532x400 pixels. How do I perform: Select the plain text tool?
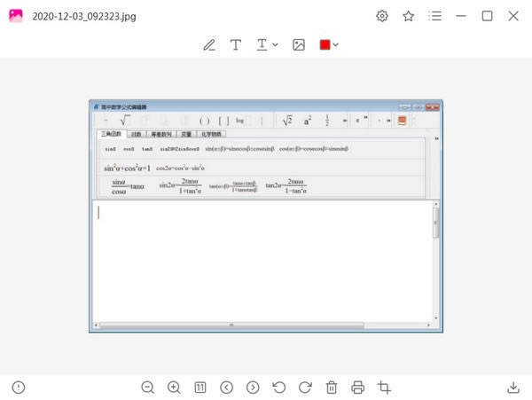click(236, 44)
